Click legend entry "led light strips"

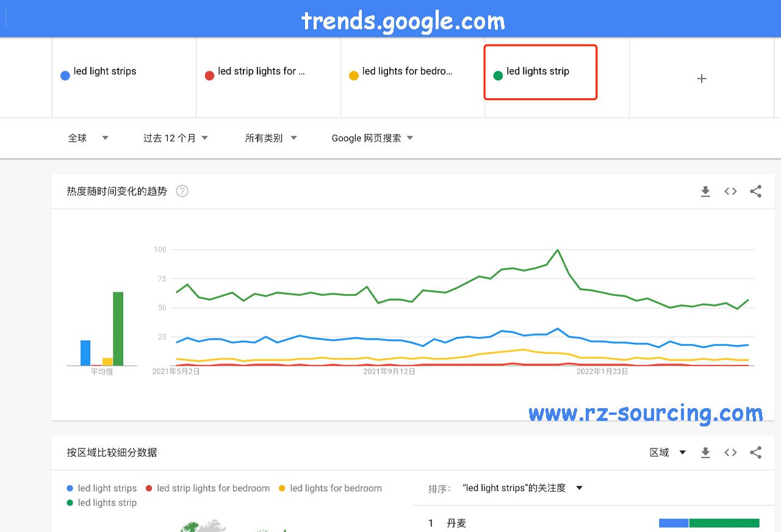102,488
